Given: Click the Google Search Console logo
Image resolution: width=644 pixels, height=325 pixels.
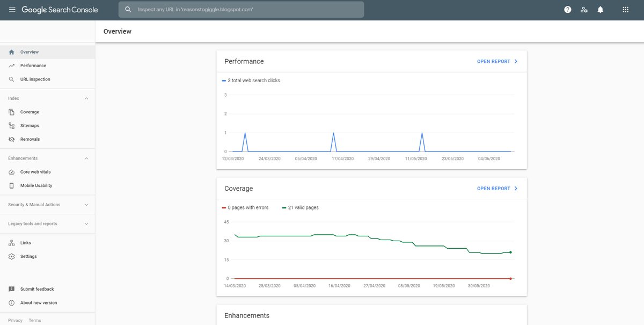Looking at the screenshot, I should (x=60, y=10).
